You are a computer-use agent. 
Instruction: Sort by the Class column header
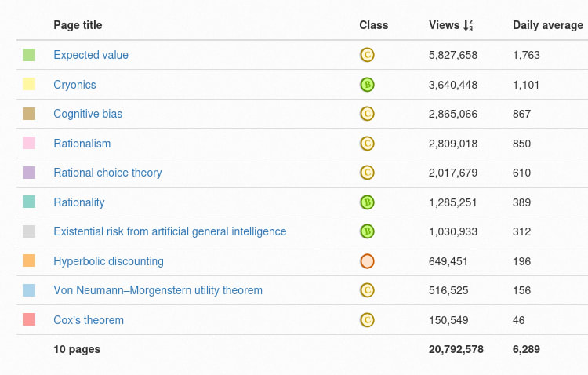(373, 25)
